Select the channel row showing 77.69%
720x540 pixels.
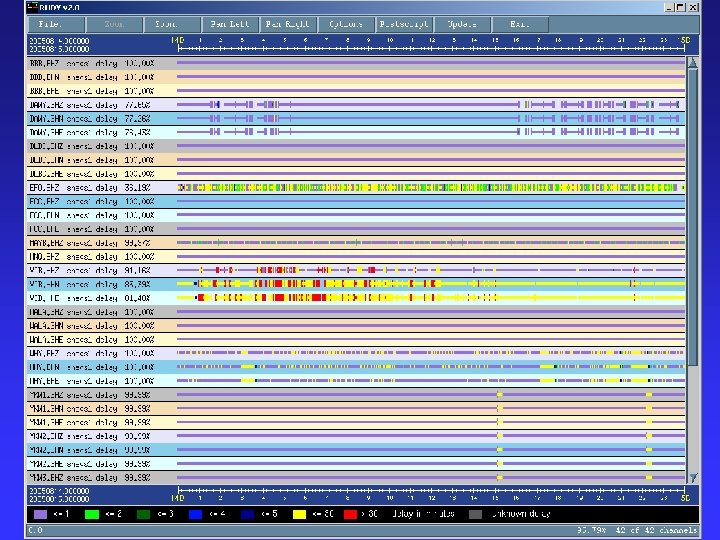pos(356,105)
